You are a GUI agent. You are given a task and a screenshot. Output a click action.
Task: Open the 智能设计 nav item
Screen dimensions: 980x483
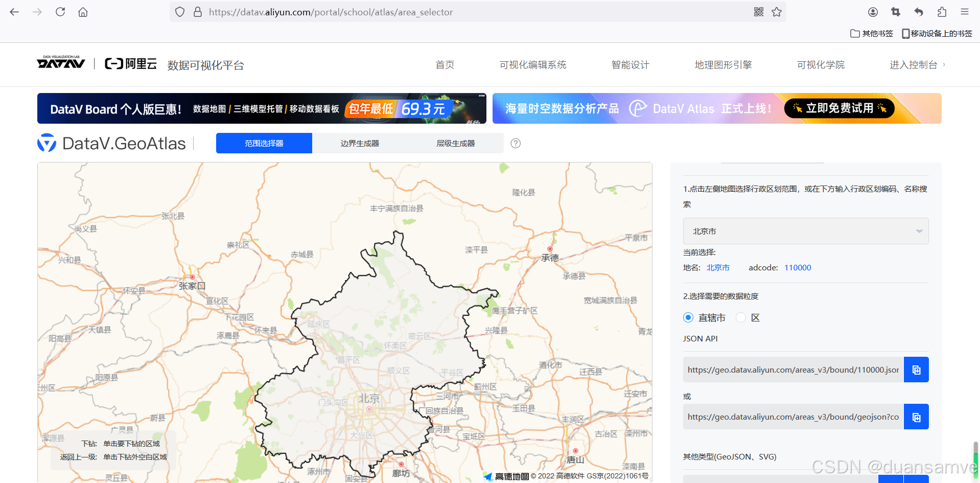point(631,65)
